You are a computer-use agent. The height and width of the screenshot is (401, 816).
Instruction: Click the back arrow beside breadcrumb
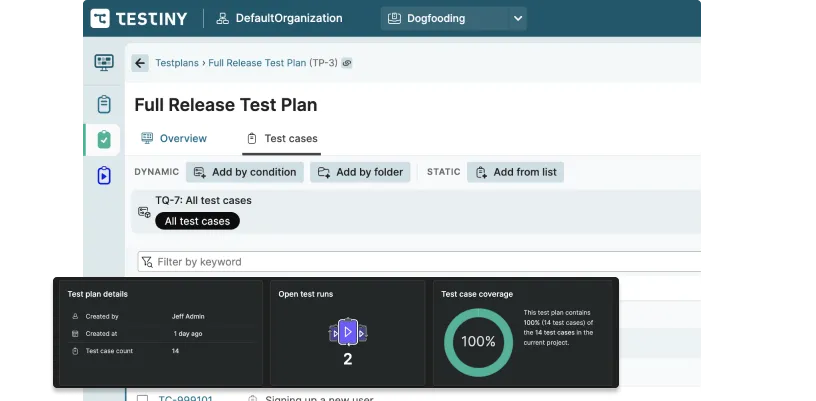click(140, 63)
